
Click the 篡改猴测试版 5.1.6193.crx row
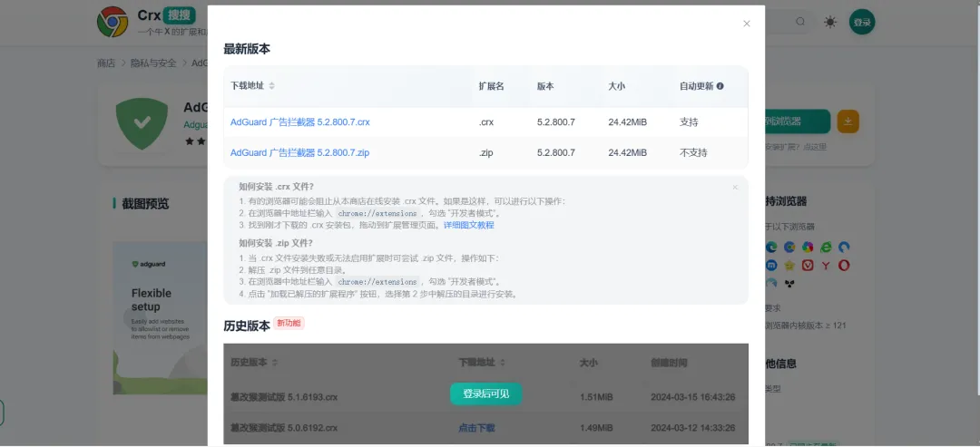485,396
